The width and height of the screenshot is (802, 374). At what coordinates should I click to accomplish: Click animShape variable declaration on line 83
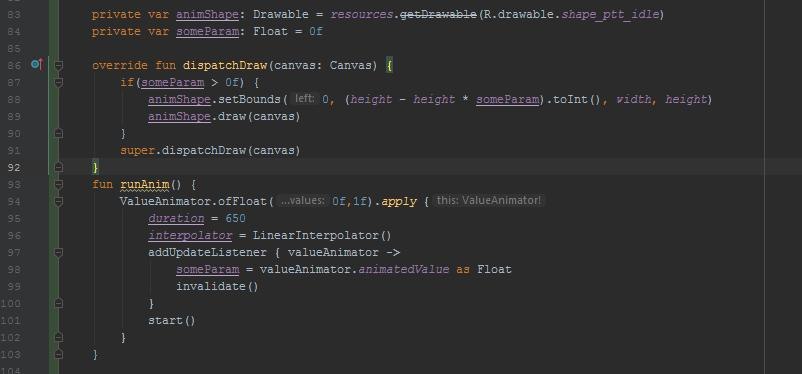[x=207, y=14]
